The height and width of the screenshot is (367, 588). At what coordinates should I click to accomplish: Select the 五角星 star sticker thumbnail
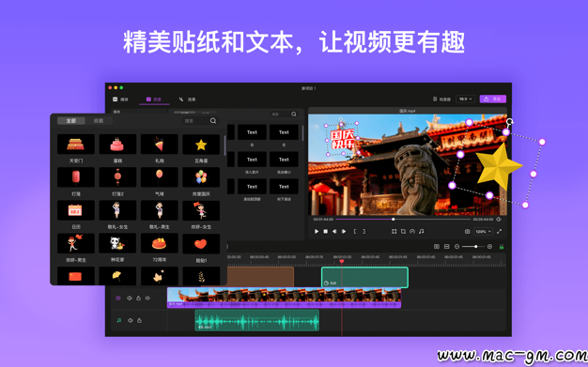pos(201,145)
